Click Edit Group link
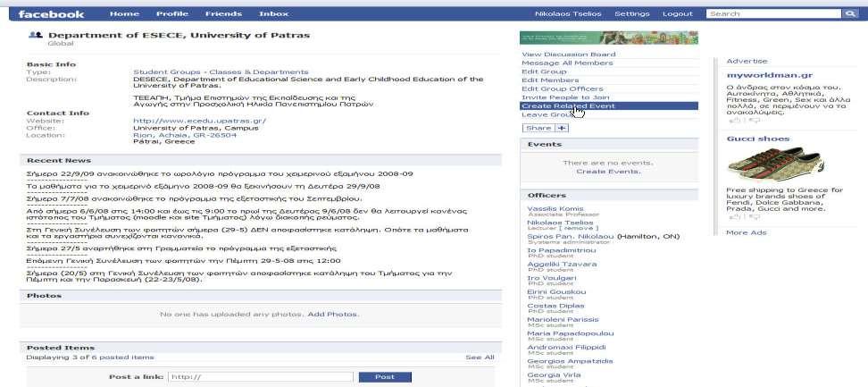 [544, 72]
